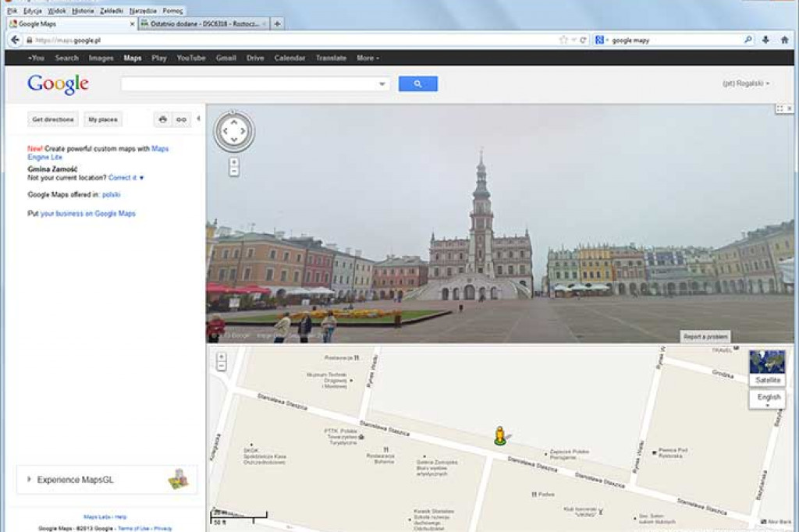Image resolution: width=799 pixels, height=532 pixels.
Task: Open the Narzędzia menu
Action: (144, 11)
